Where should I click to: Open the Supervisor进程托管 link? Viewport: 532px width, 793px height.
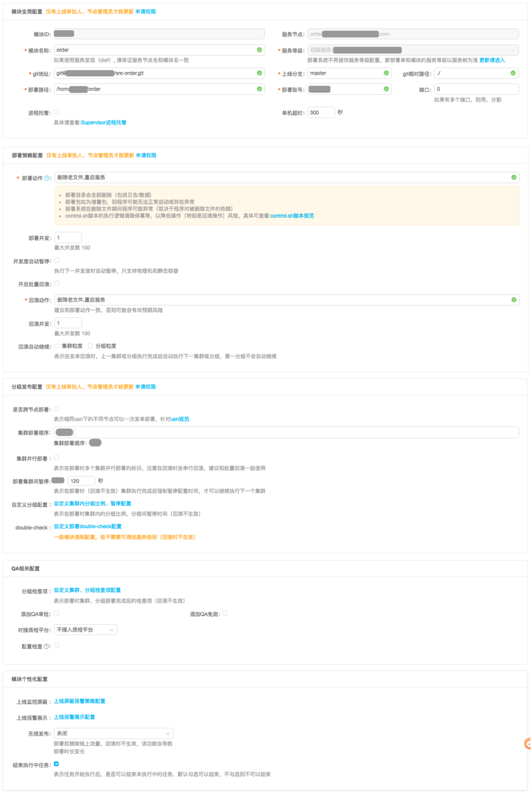[104, 122]
